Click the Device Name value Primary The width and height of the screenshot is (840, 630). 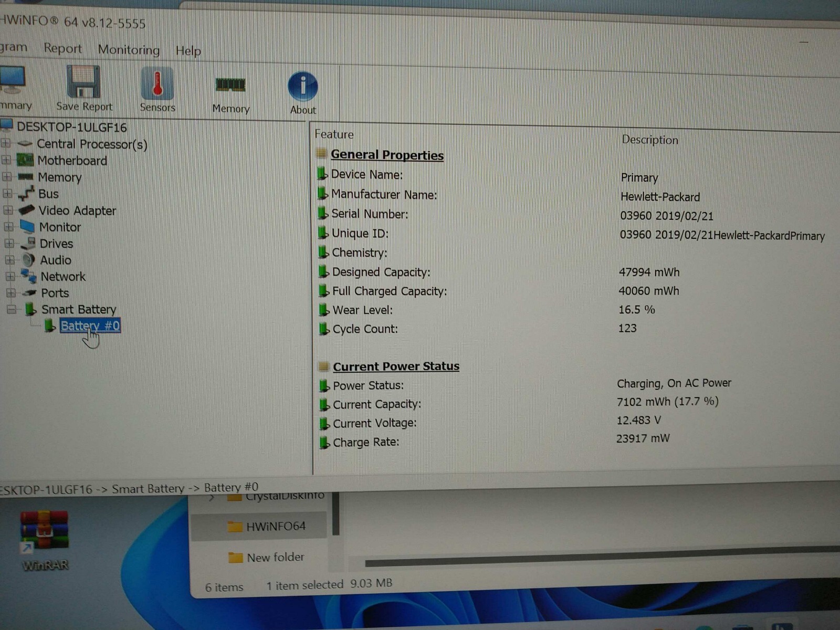pyautogui.click(x=639, y=177)
